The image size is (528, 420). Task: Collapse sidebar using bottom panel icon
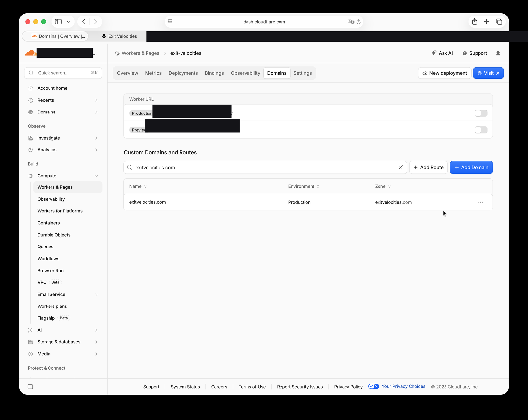click(30, 387)
